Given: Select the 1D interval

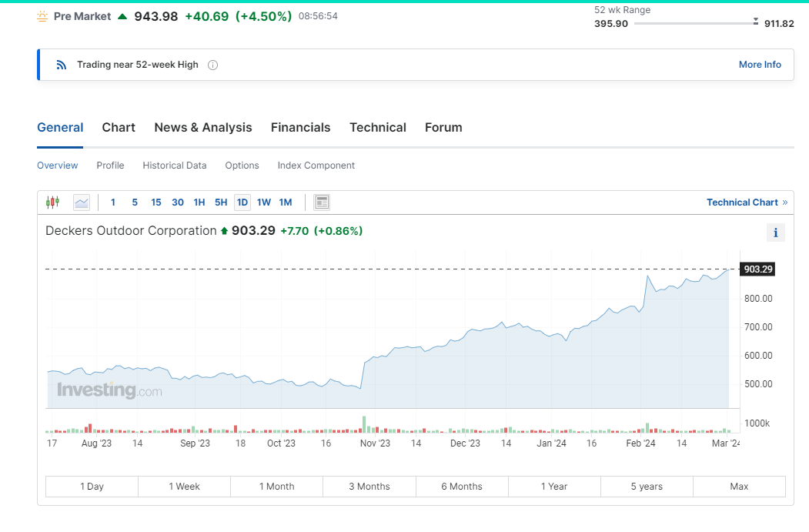Looking at the screenshot, I should [242, 202].
